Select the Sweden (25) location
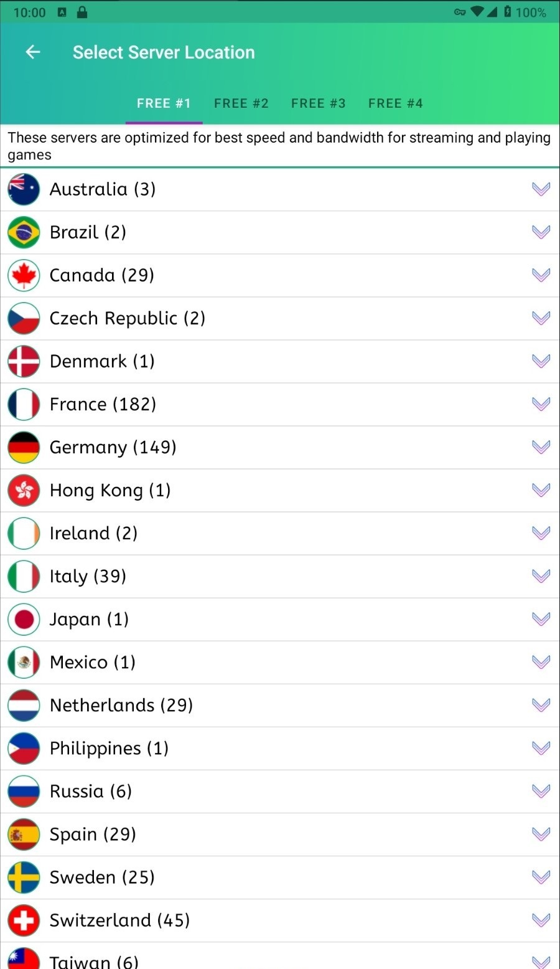 (102, 877)
